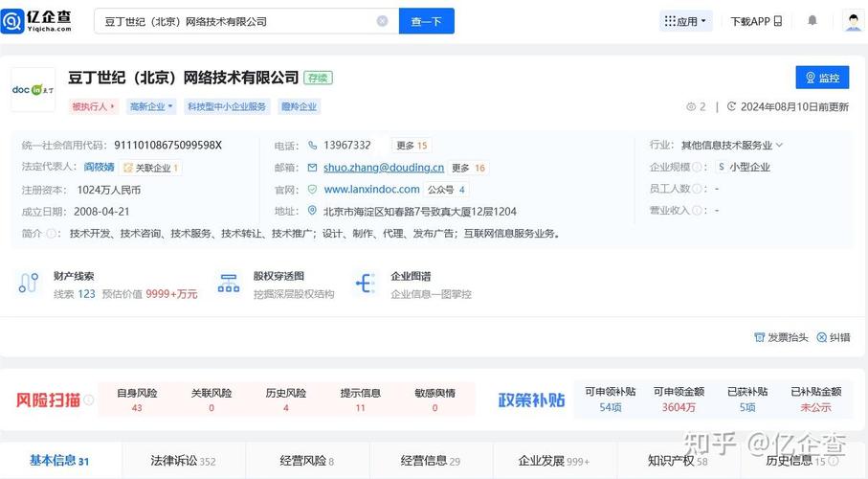868x479 pixels.
Task: Open 已补贴金额 未公示
Action: click(x=816, y=399)
